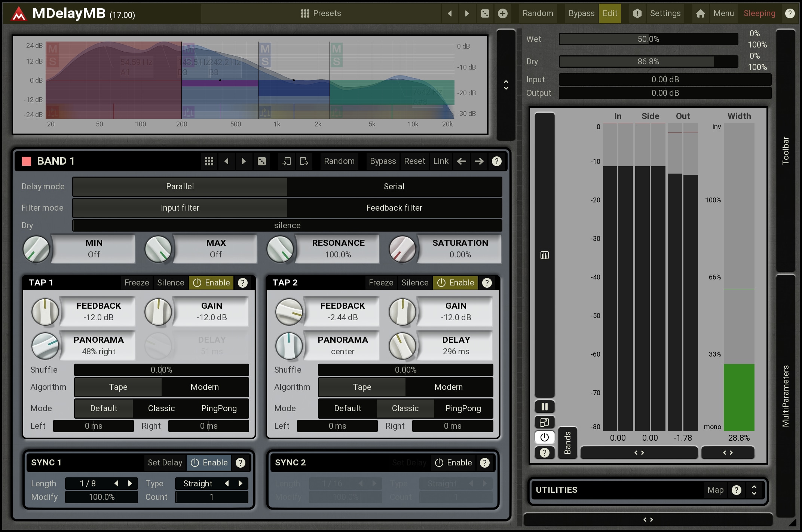Select PingPong mode for Tap 1
Screen dimensions: 802x532
tap(219, 408)
